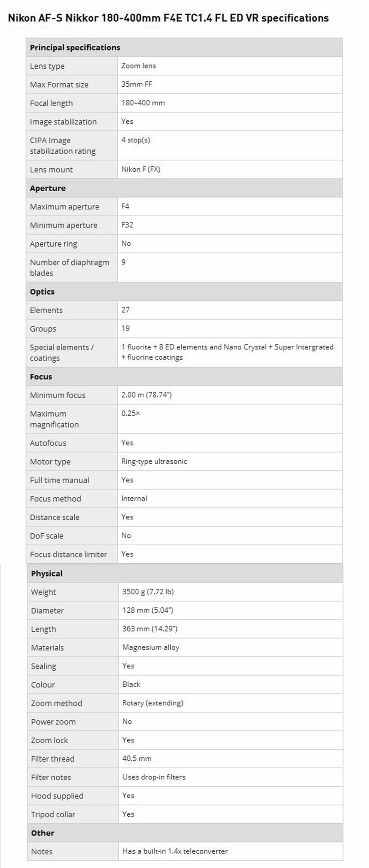Viewport: 369px width, 868px height.
Task: Click the Lens type row label
Action: click(x=47, y=66)
